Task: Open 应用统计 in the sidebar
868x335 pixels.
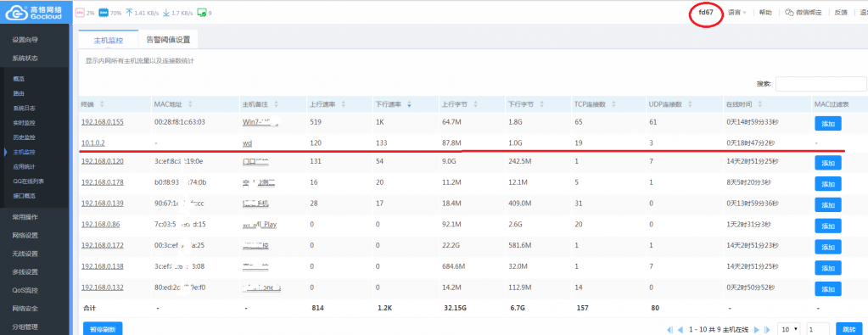Action: click(x=25, y=166)
